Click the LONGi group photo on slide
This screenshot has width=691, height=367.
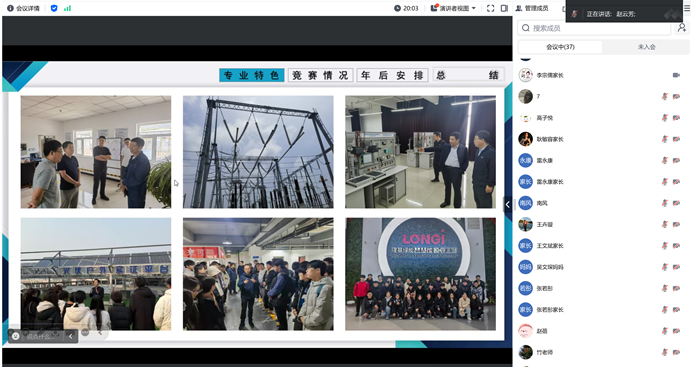click(420, 274)
